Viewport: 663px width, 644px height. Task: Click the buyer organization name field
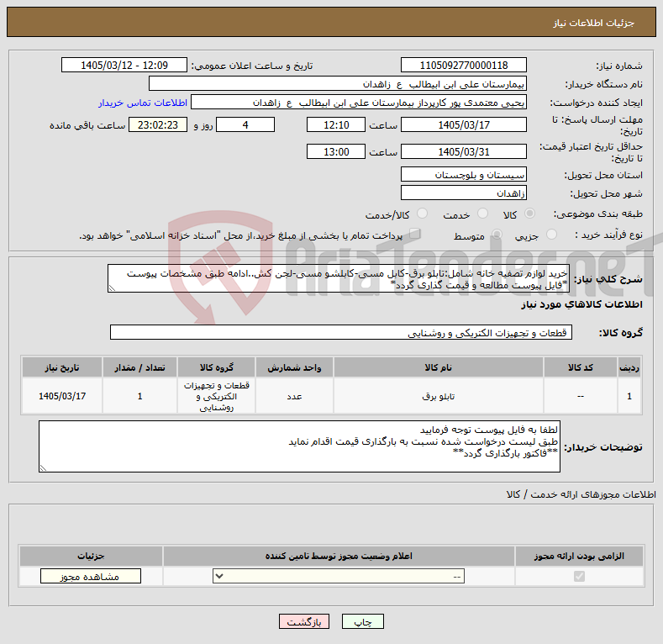(x=338, y=84)
